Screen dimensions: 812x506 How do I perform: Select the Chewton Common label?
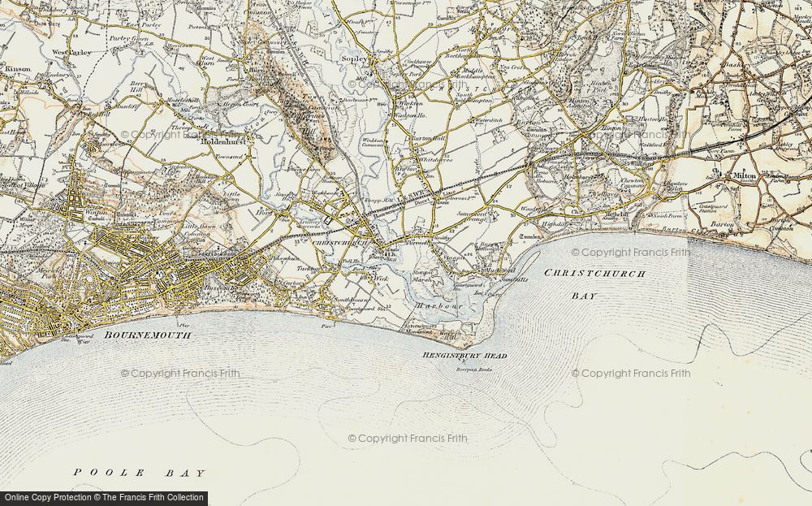633,182
